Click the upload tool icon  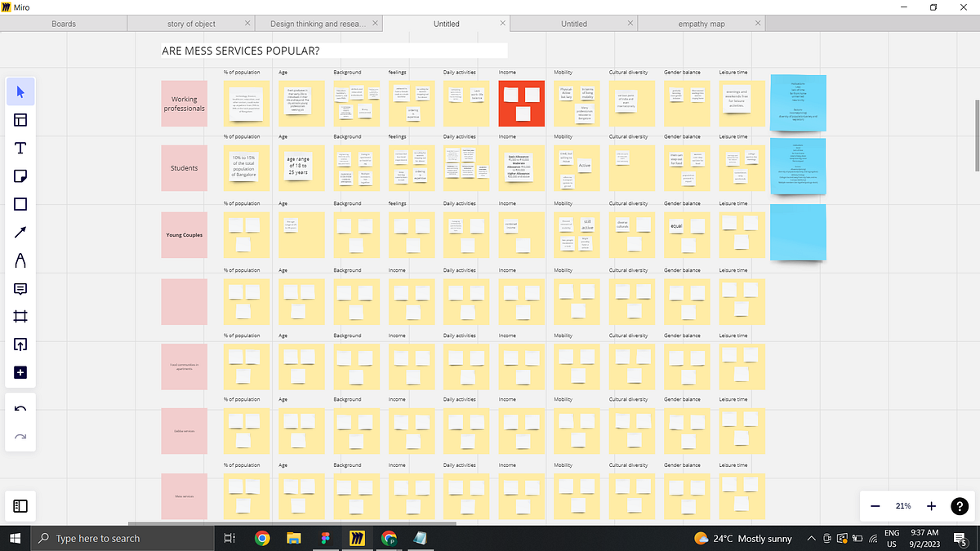tap(20, 344)
